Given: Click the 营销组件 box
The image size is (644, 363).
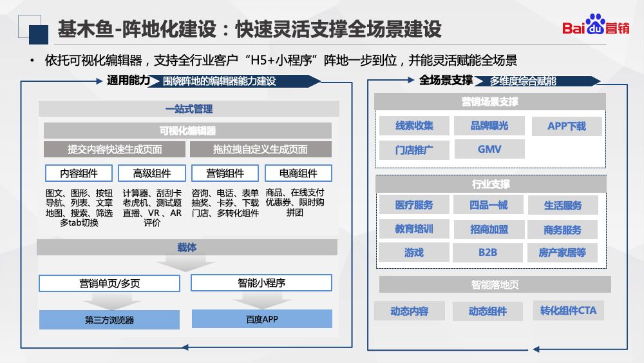Looking at the screenshot, I should click(x=225, y=173).
